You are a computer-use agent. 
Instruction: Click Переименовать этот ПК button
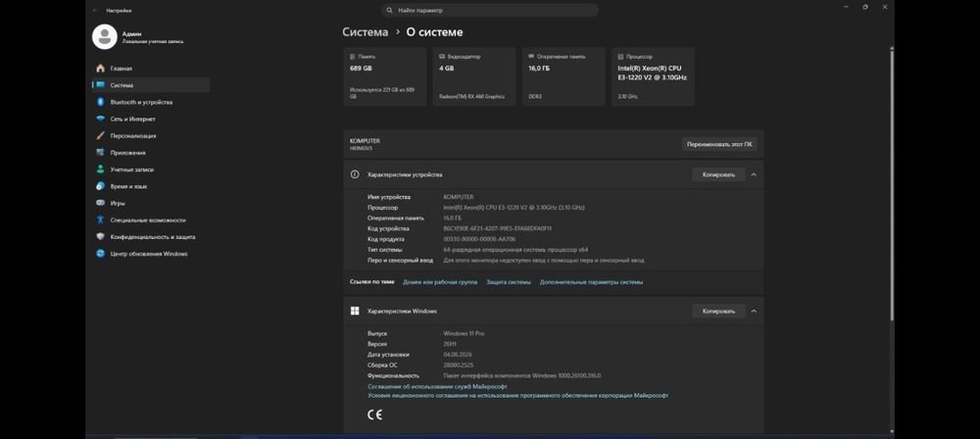click(x=719, y=144)
